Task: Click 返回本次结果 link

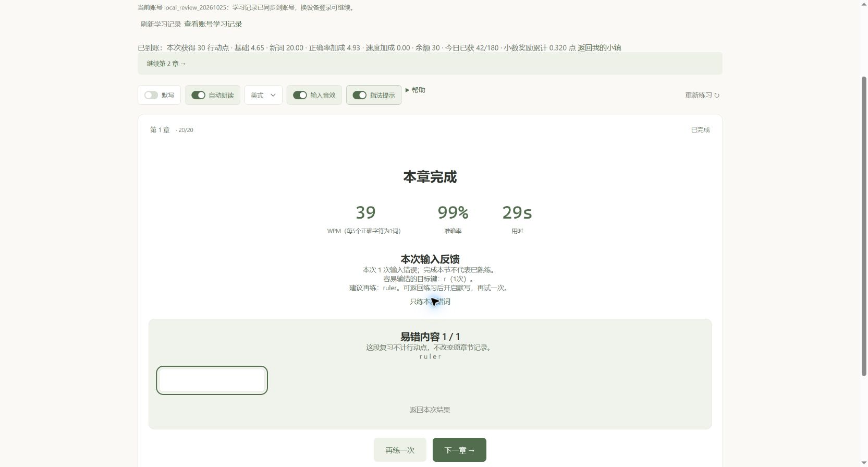Action: pyautogui.click(x=430, y=410)
